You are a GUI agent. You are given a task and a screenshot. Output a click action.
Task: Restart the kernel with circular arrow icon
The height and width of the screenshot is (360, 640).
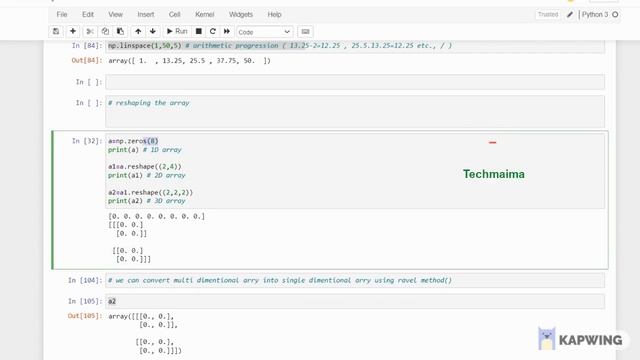pyautogui.click(x=213, y=31)
